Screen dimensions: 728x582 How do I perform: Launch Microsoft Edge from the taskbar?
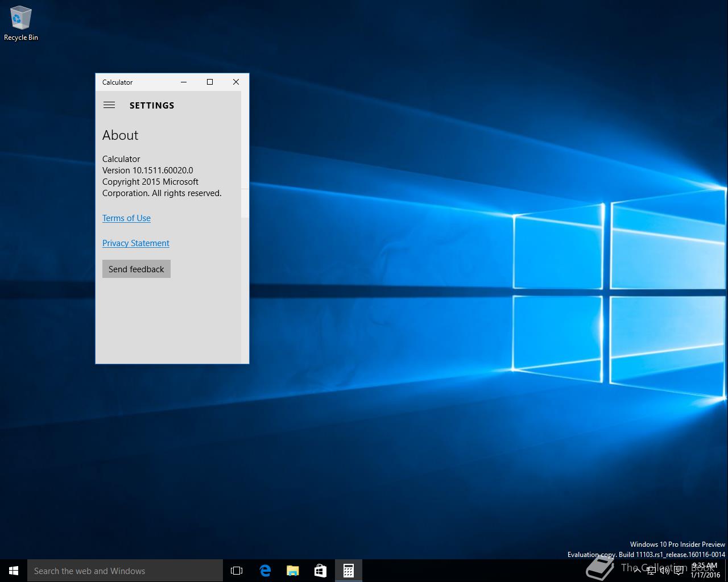click(265, 571)
